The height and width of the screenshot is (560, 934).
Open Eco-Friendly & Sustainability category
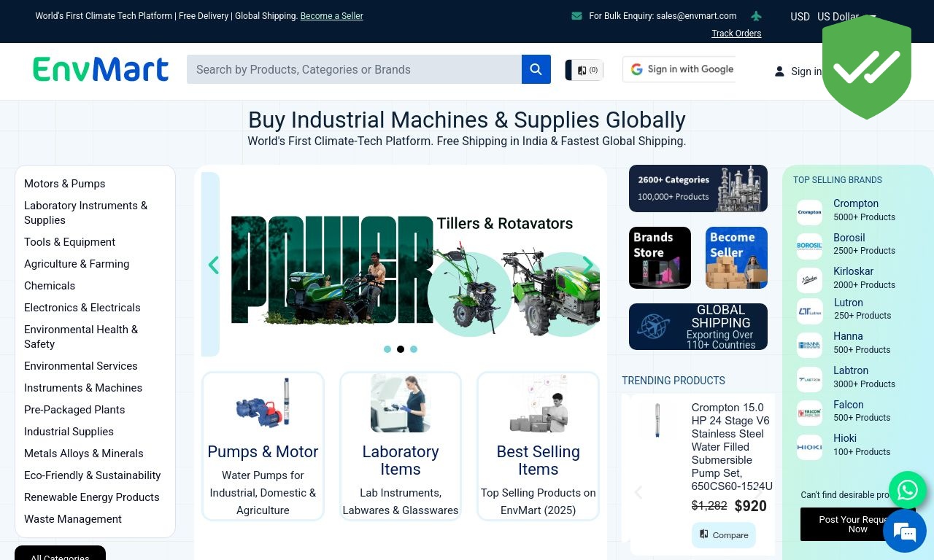point(93,475)
